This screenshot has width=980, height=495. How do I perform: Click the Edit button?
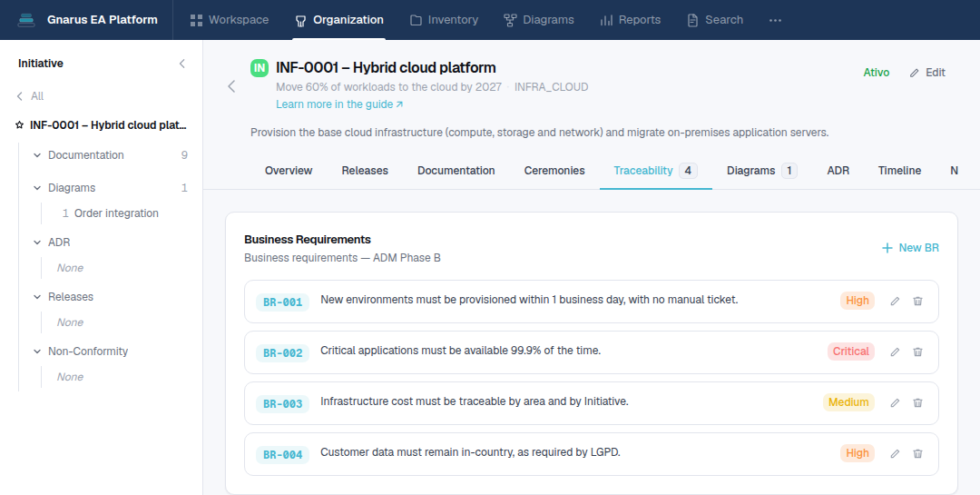pos(927,73)
